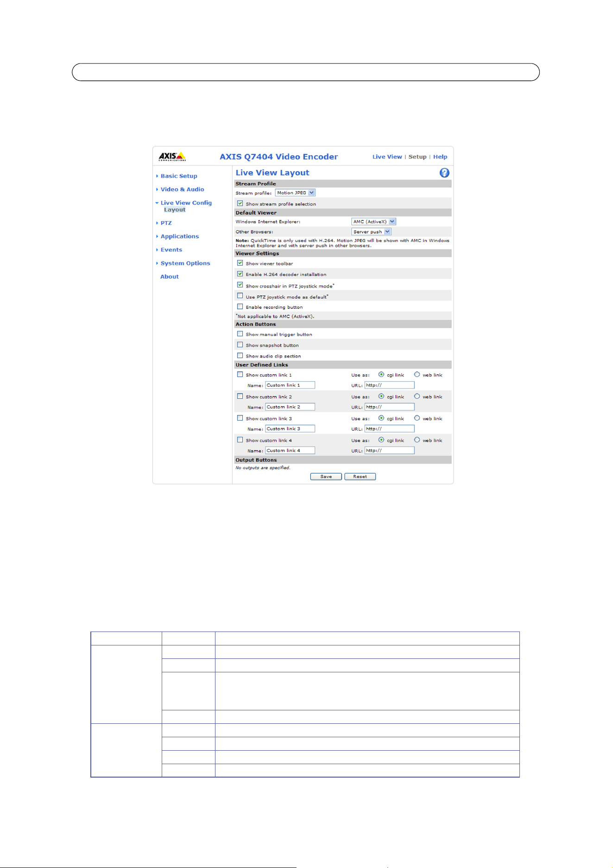Viewport: 613px width, 868px height.
Task: Check Show custom link 3
Action: click(x=240, y=418)
